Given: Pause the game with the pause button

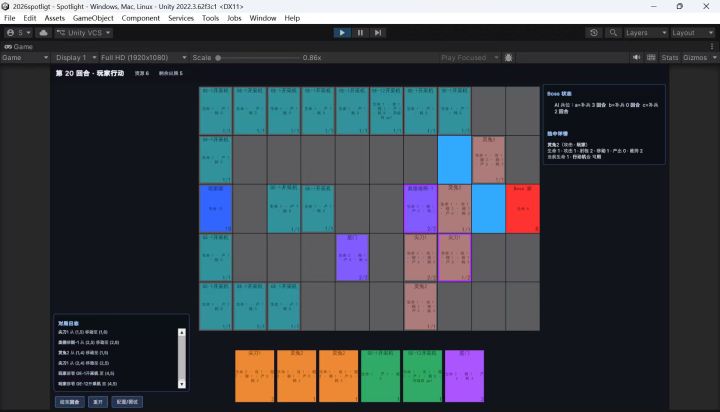Looking at the screenshot, I should [360, 33].
